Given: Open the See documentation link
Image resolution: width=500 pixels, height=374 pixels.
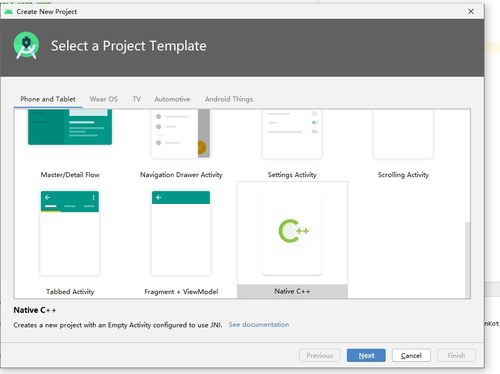Looking at the screenshot, I should coord(259,325).
